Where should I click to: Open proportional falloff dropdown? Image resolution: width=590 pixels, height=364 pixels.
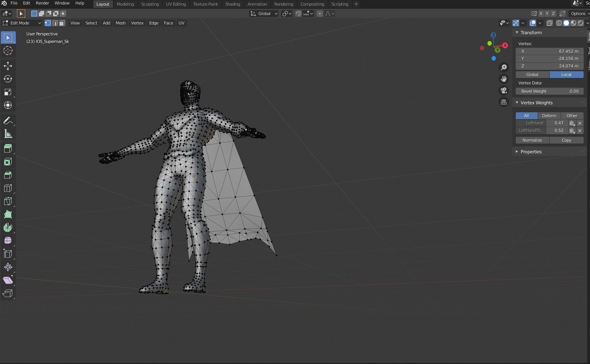[330, 14]
